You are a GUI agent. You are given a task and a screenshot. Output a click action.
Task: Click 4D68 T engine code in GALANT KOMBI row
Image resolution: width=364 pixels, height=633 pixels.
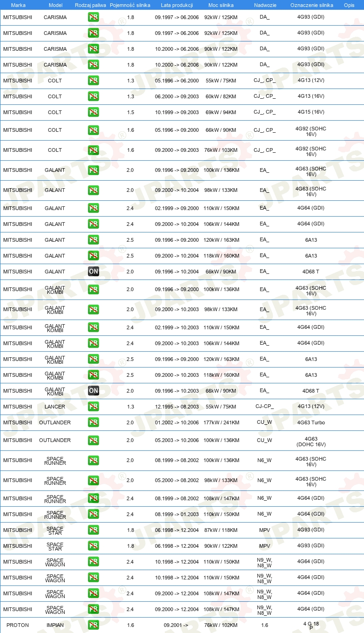click(x=311, y=391)
